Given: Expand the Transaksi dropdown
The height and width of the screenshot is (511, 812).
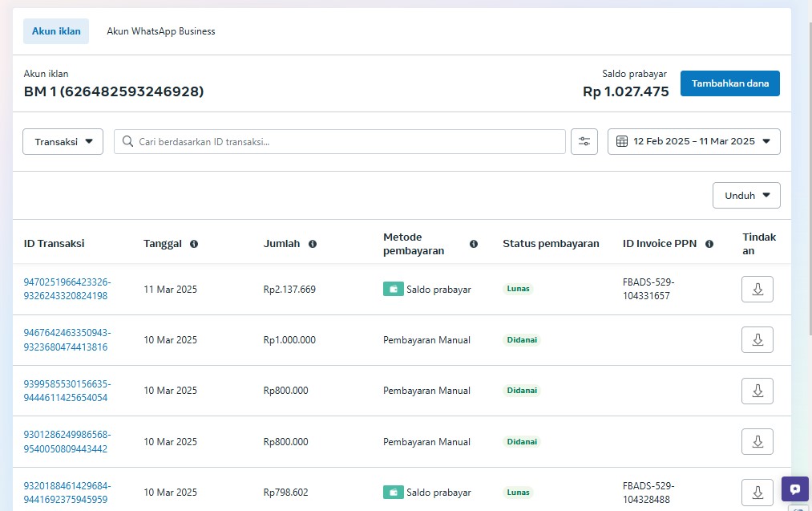Looking at the screenshot, I should 63,141.
